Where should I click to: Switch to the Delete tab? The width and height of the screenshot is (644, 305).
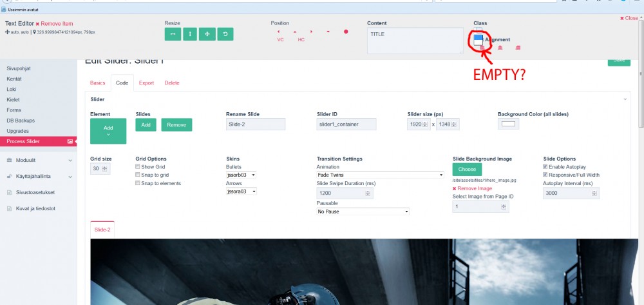pyautogui.click(x=172, y=83)
